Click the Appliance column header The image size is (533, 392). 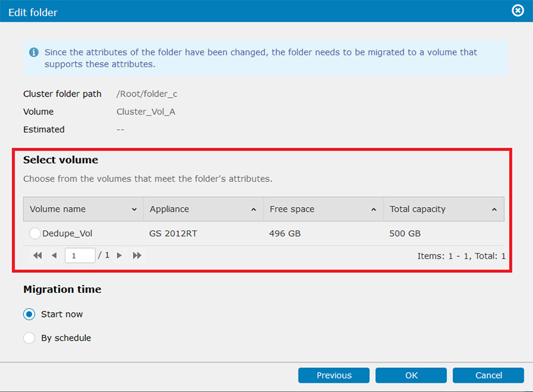tap(203, 209)
